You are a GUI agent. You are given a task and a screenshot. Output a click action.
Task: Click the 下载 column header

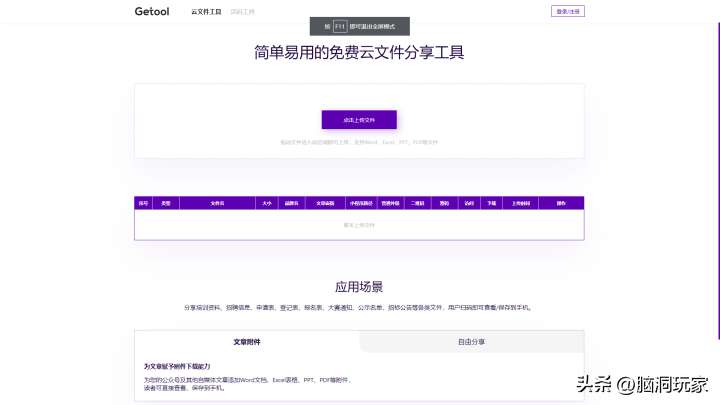(x=492, y=203)
